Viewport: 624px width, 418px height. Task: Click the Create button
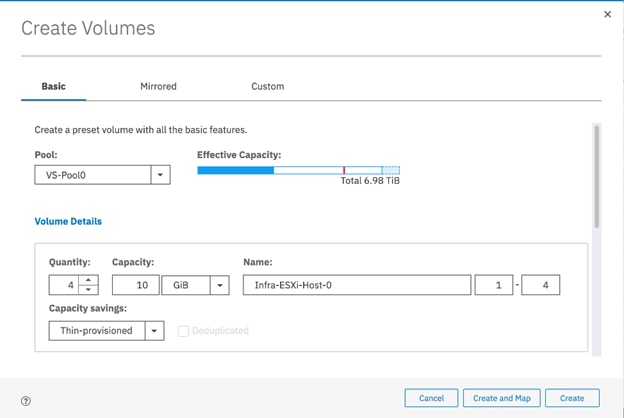[572, 398]
